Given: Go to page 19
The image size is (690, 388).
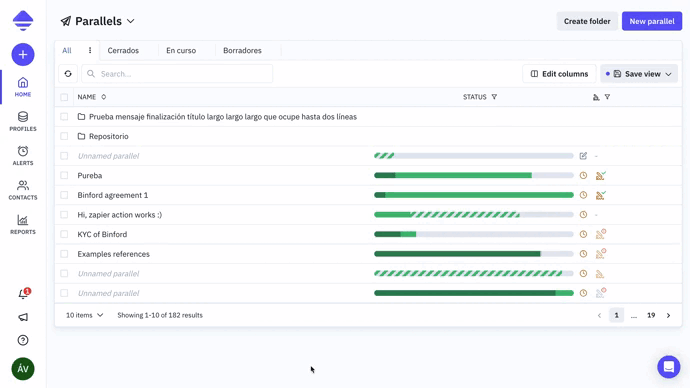Looking at the screenshot, I should point(651,315).
